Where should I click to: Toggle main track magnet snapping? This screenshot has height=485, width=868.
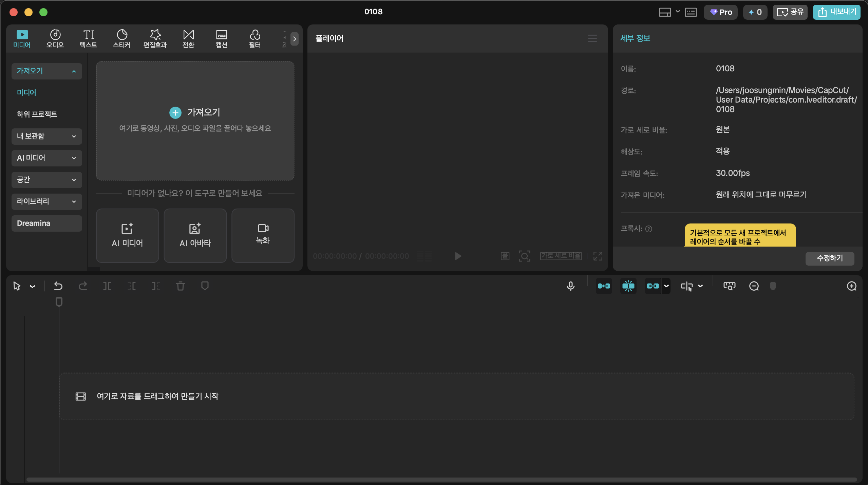click(x=604, y=286)
